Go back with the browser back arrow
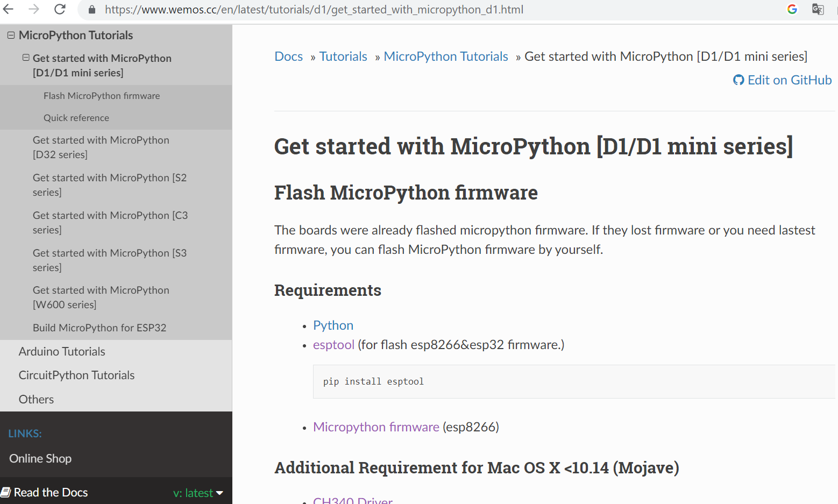 [8, 9]
